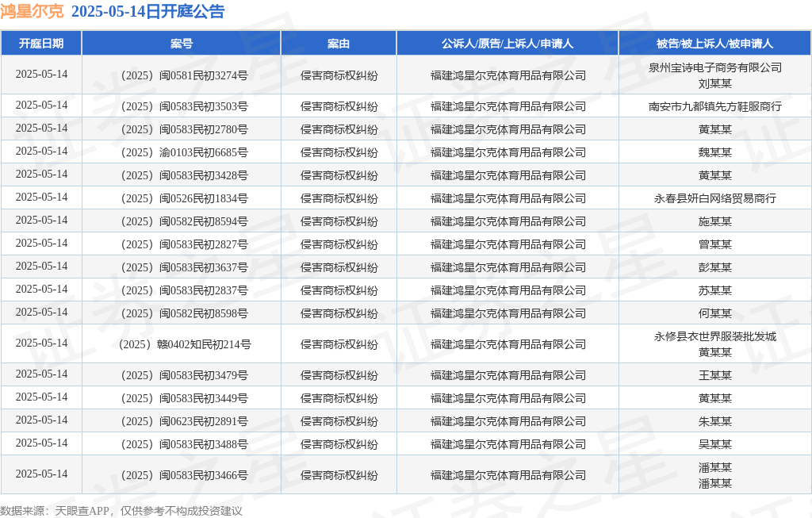
Task: Click 侵害商标权纠纷 in the 闽0623民初2891号 row
Action: (339, 422)
